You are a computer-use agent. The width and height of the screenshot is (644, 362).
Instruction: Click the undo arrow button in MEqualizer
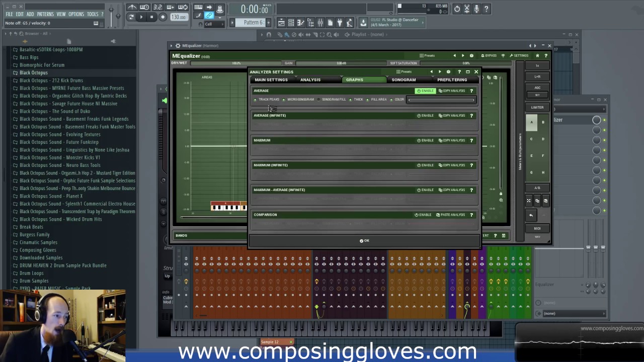pyautogui.click(x=531, y=215)
